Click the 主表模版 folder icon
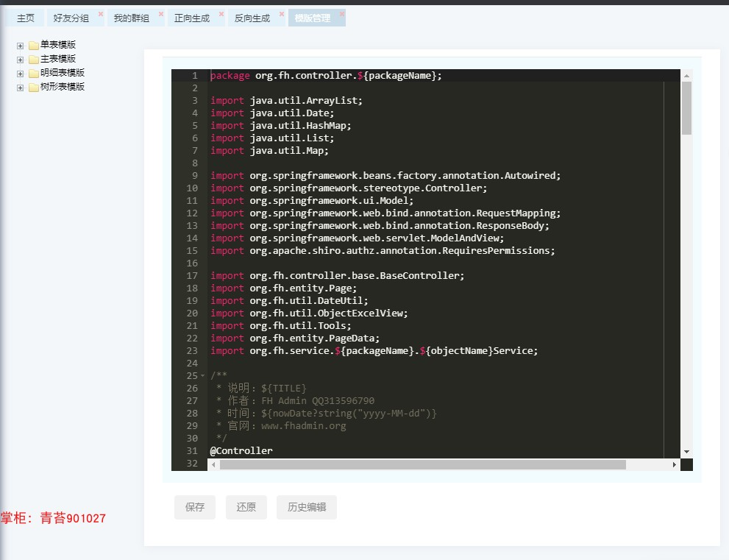Image resolution: width=729 pixels, height=560 pixels. click(x=34, y=60)
